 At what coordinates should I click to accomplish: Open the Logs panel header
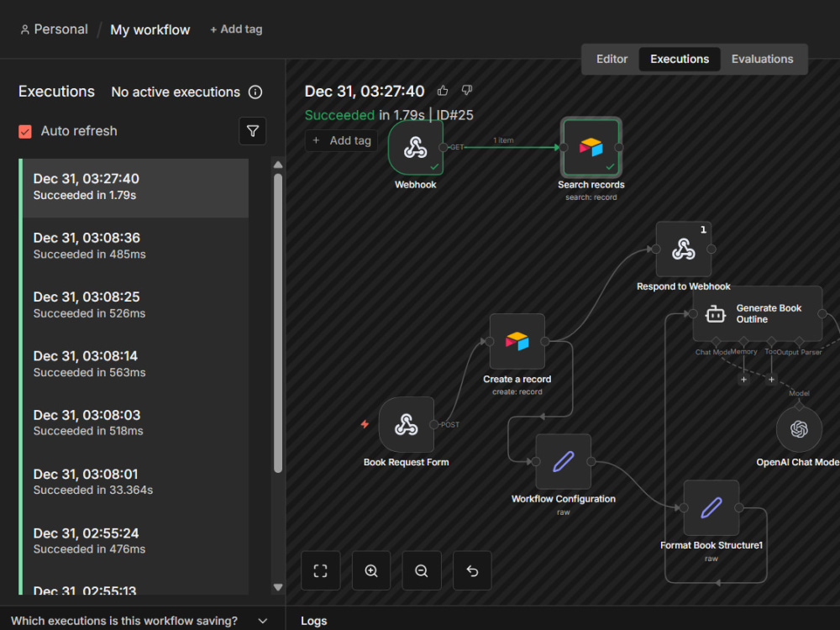pyautogui.click(x=314, y=621)
